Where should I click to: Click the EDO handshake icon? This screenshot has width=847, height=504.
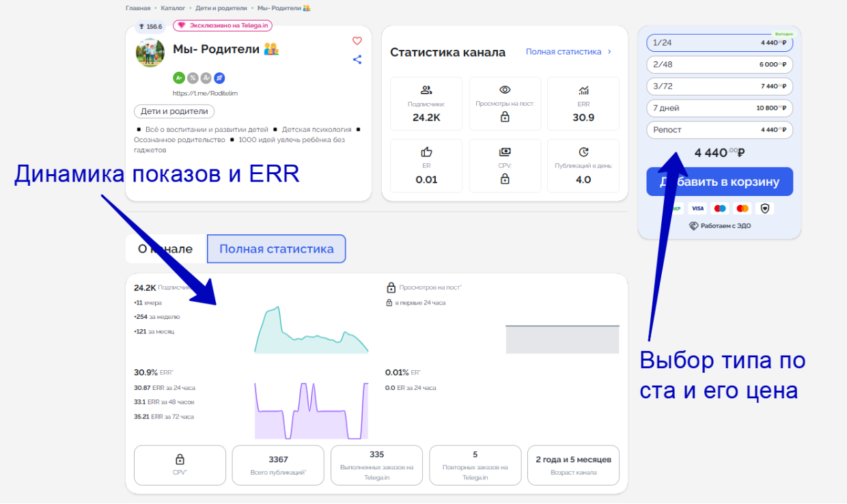click(x=693, y=225)
